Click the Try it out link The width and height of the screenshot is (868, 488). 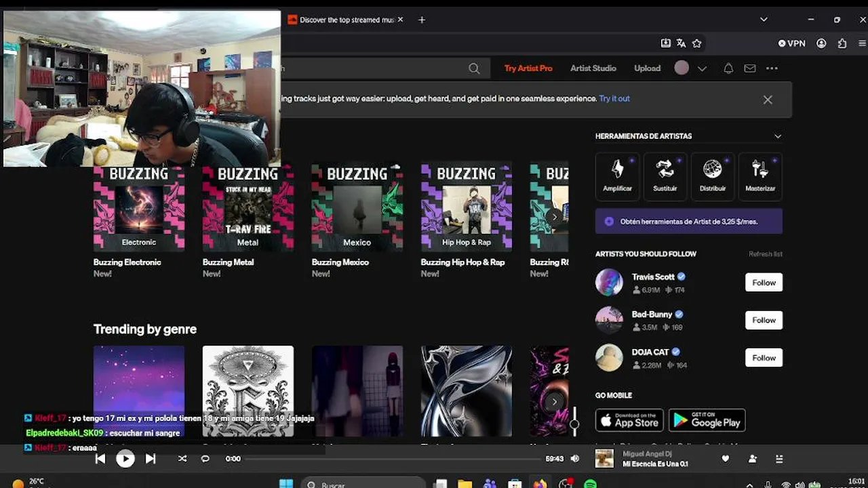614,98
